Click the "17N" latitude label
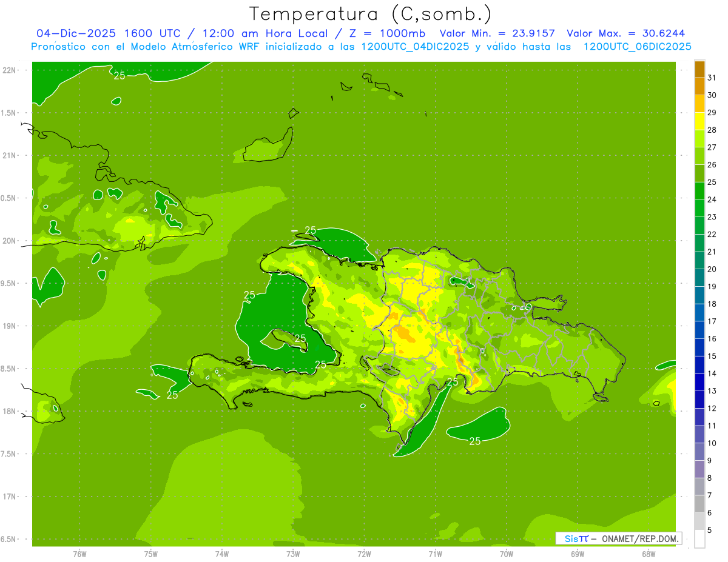Image resolution: width=728 pixels, height=562 pixels. click(10, 497)
